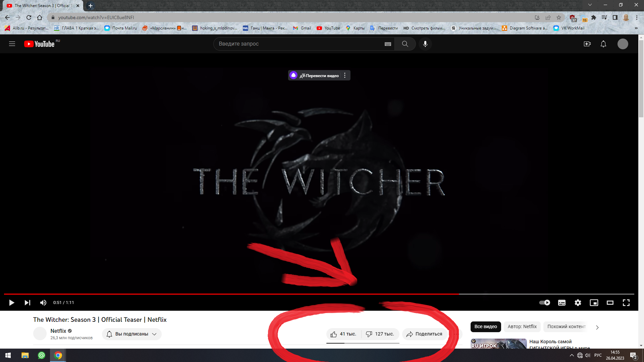Enter fullscreen mode
The image size is (644, 362).
coord(626,303)
